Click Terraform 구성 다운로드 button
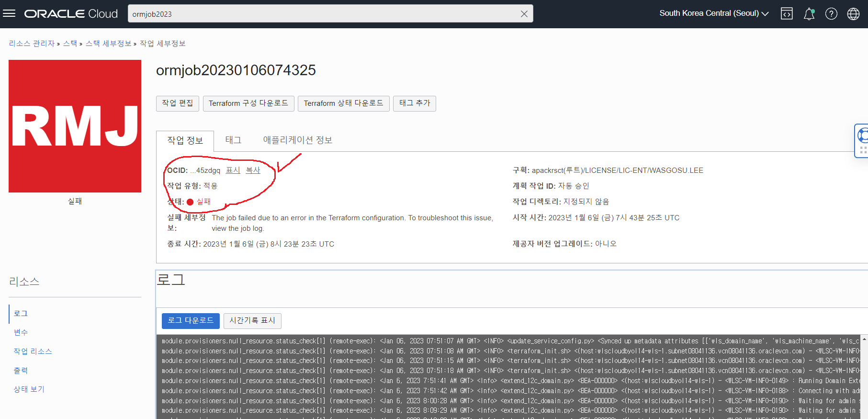Screen dimensions: 868x419 [x=248, y=103]
